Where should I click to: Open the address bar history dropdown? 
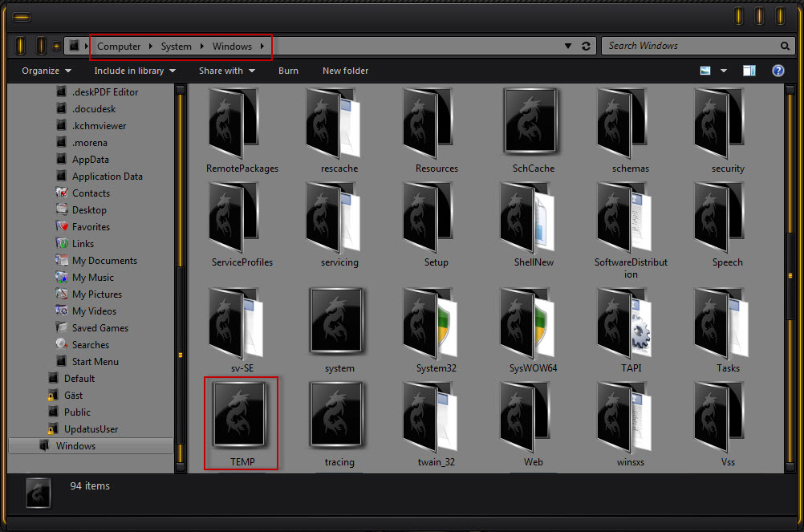(567, 46)
